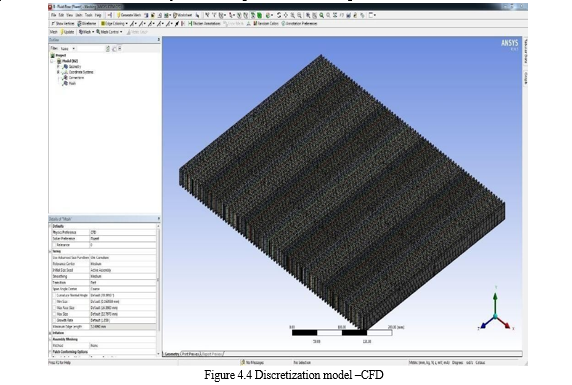
Task: Open Annotation Preferences
Action: [299, 23]
